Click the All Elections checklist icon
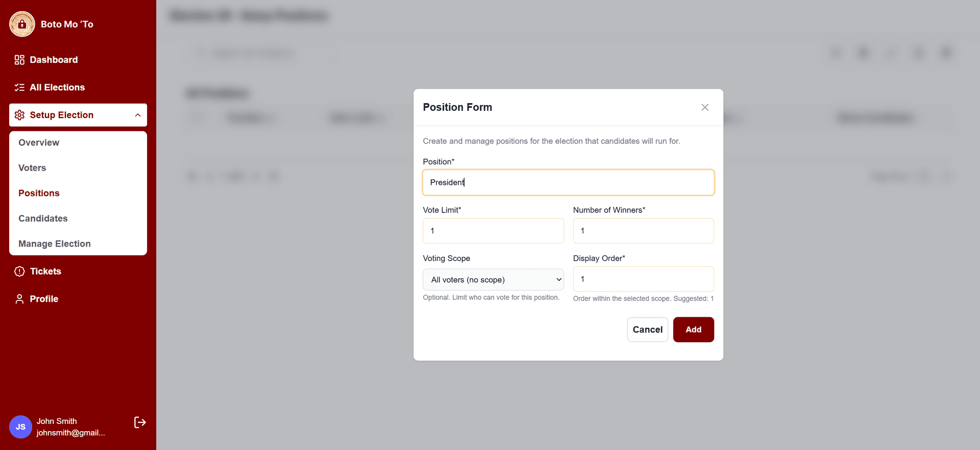980x450 pixels. [x=19, y=87]
